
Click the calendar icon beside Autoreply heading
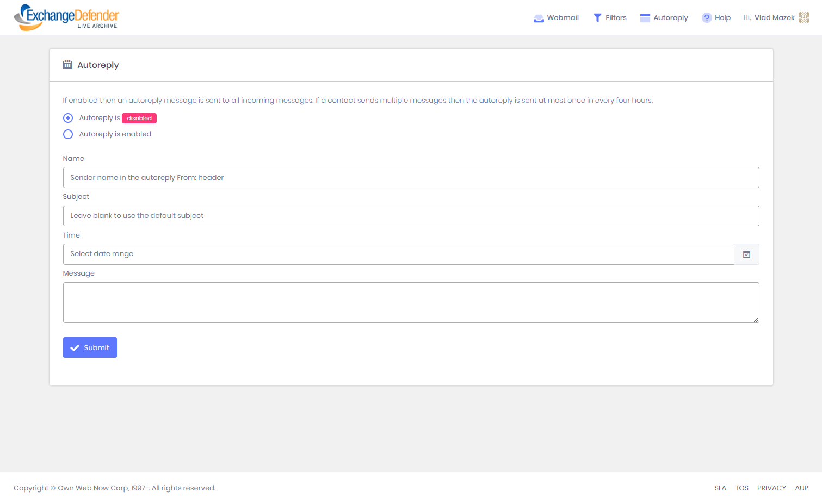pos(67,65)
